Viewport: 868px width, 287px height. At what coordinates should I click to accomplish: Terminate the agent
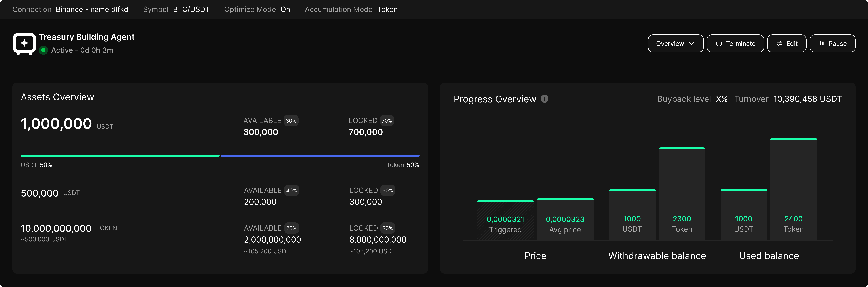735,44
